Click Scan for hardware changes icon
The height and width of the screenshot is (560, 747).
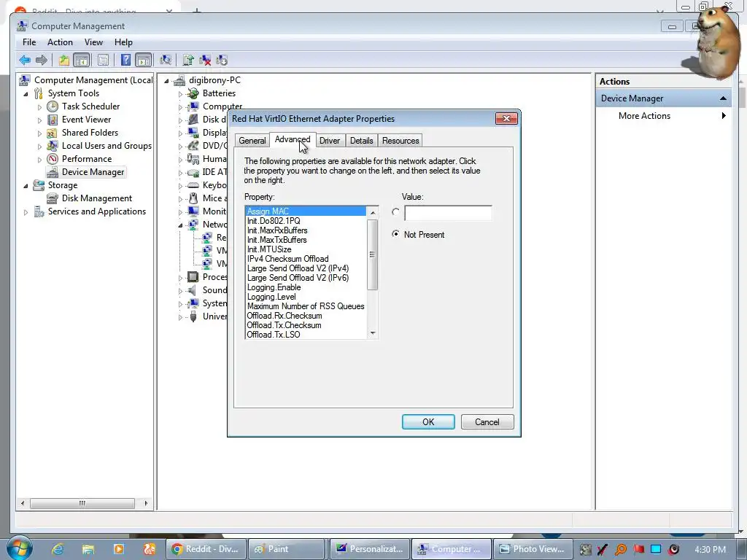pos(166,60)
